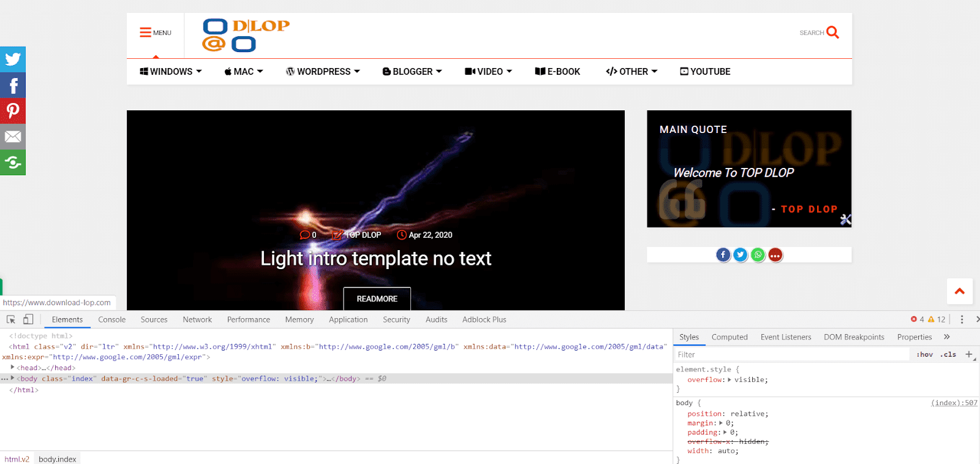Share via Email sidebar icon
The height and width of the screenshot is (464, 980).
click(x=13, y=137)
